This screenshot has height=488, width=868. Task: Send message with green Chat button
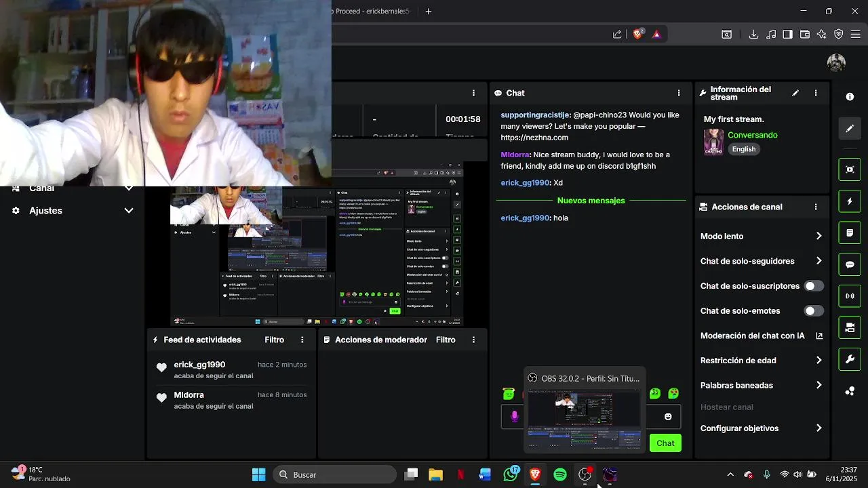(x=665, y=443)
